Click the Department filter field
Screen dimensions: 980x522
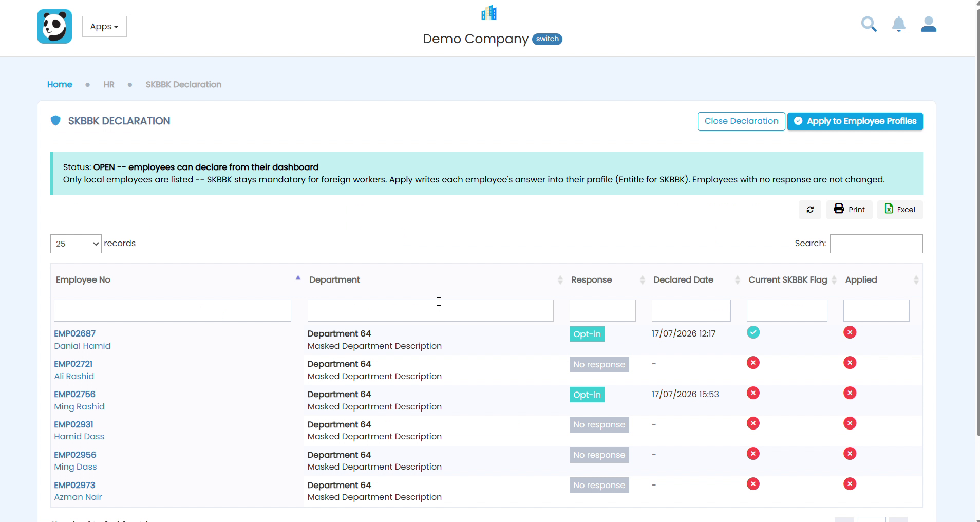pyautogui.click(x=430, y=311)
